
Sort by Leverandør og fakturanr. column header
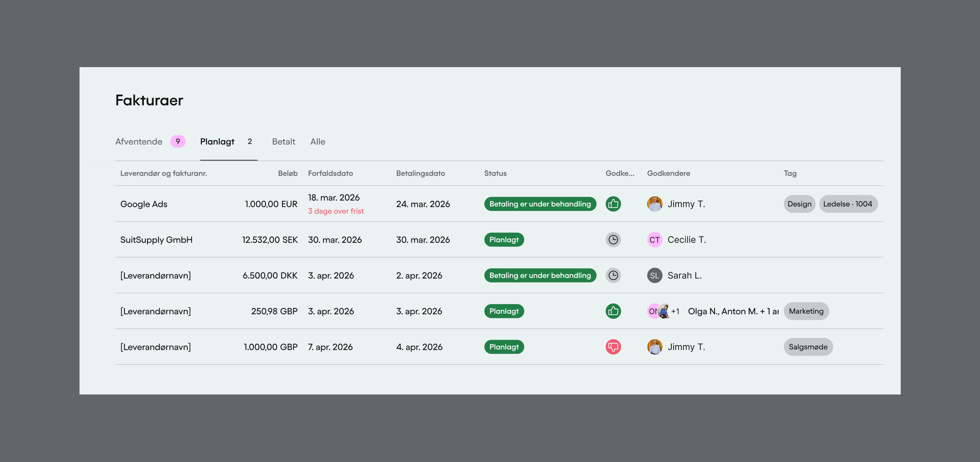point(164,173)
